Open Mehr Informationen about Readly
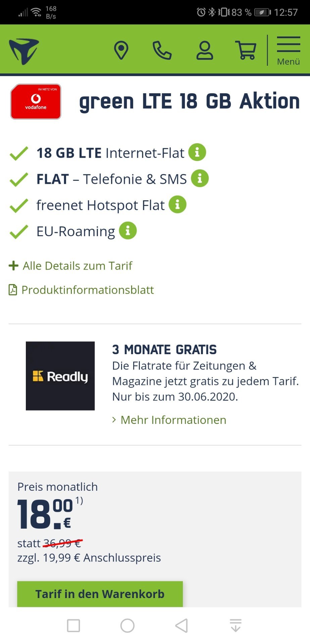Viewport: 310px width, 644px height. pos(169,420)
